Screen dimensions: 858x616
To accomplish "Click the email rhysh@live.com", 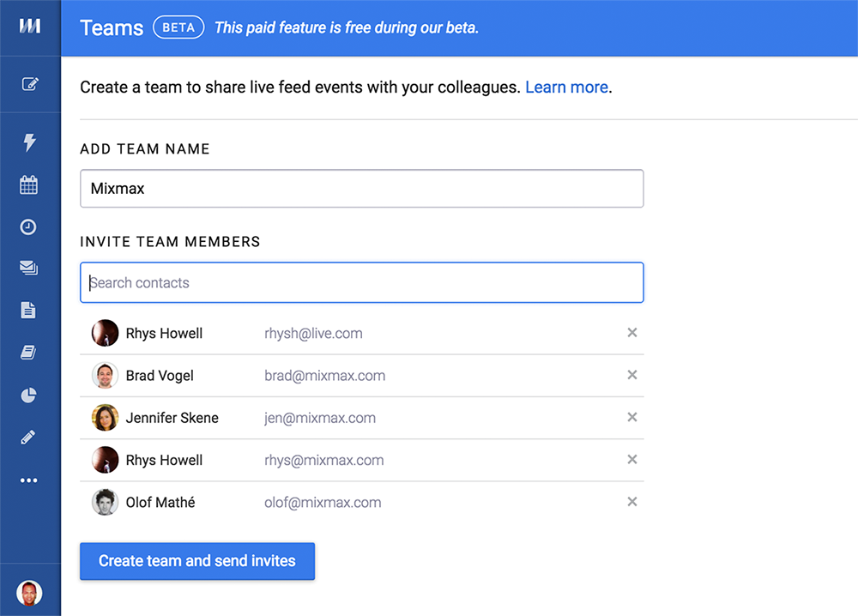I will click(x=313, y=333).
